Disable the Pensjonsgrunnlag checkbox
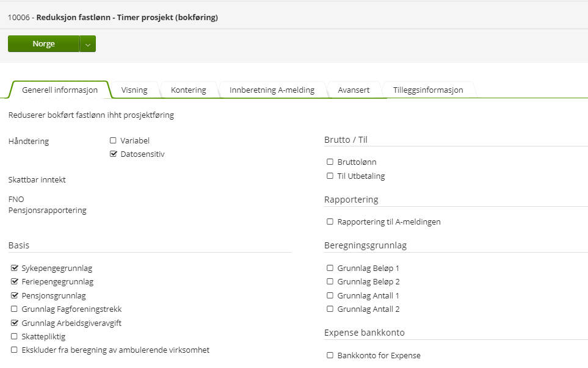Image resolution: width=588 pixels, height=368 pixels. [14, 295]
